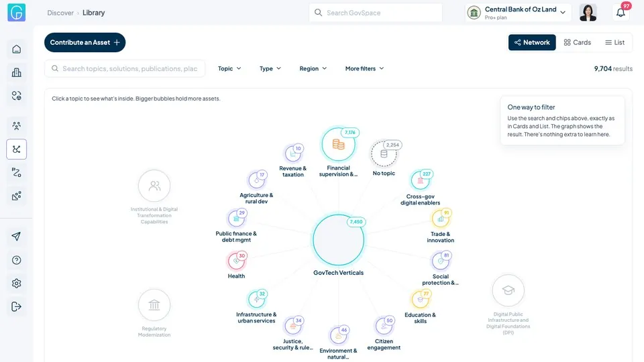Switch to the Network view tab
This screenshot has height=362, width=644.
(x=532, y=42)
